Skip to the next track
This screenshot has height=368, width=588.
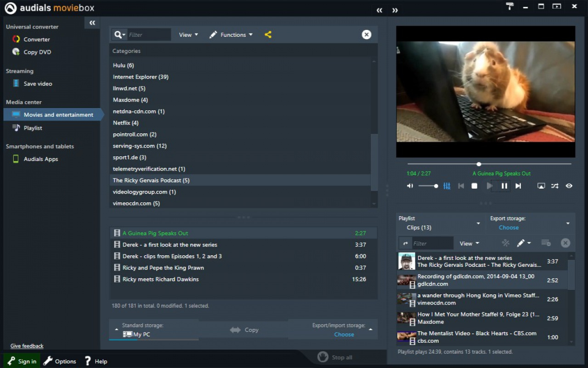[x=518, y=186]
